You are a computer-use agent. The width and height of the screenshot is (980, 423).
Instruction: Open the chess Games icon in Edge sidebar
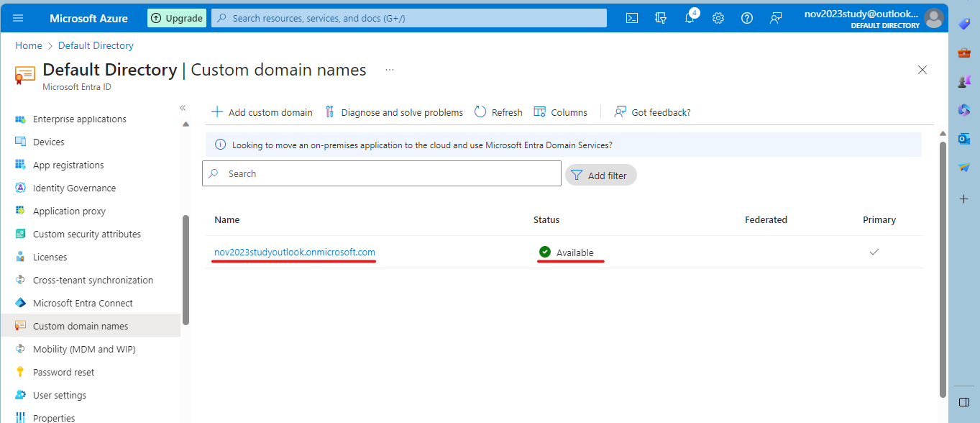point(964,81)
